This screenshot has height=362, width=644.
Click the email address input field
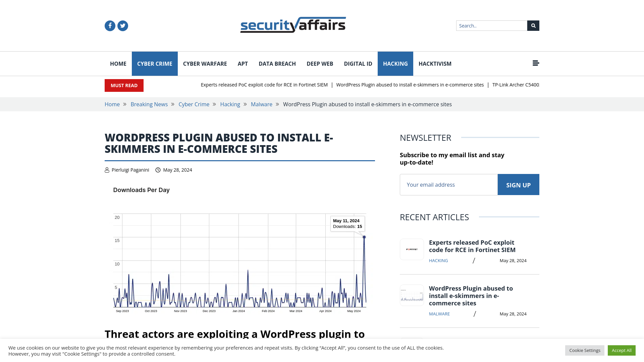tap(448, 184)
